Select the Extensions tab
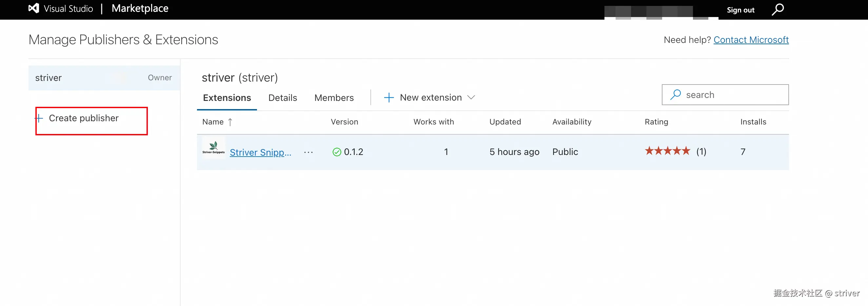 point(227,98)
